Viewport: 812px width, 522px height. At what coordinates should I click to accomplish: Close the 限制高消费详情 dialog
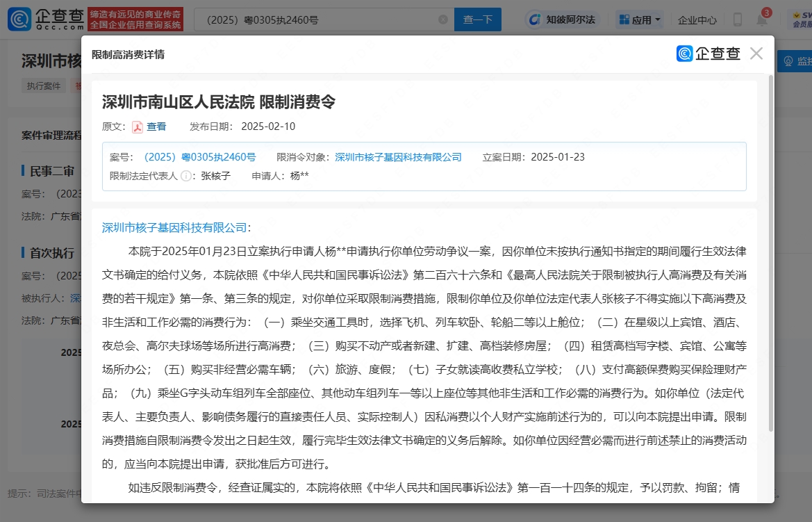click(756, 54)
